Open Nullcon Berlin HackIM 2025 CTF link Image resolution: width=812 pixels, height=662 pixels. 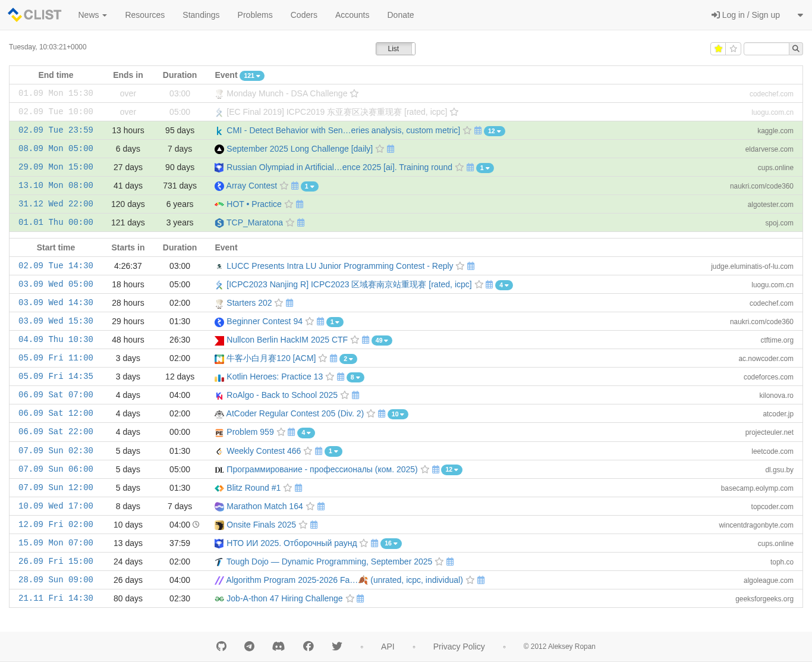click(x=287, y=340)
